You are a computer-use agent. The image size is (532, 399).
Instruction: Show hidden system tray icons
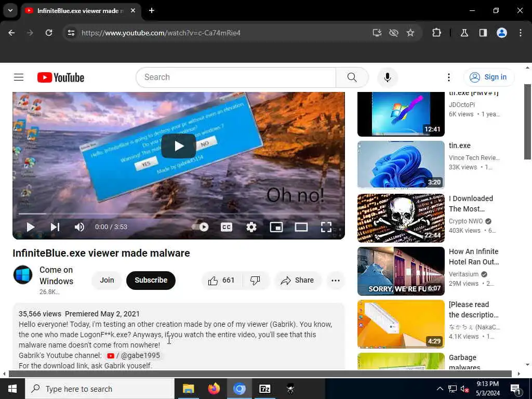click(440, 389)
